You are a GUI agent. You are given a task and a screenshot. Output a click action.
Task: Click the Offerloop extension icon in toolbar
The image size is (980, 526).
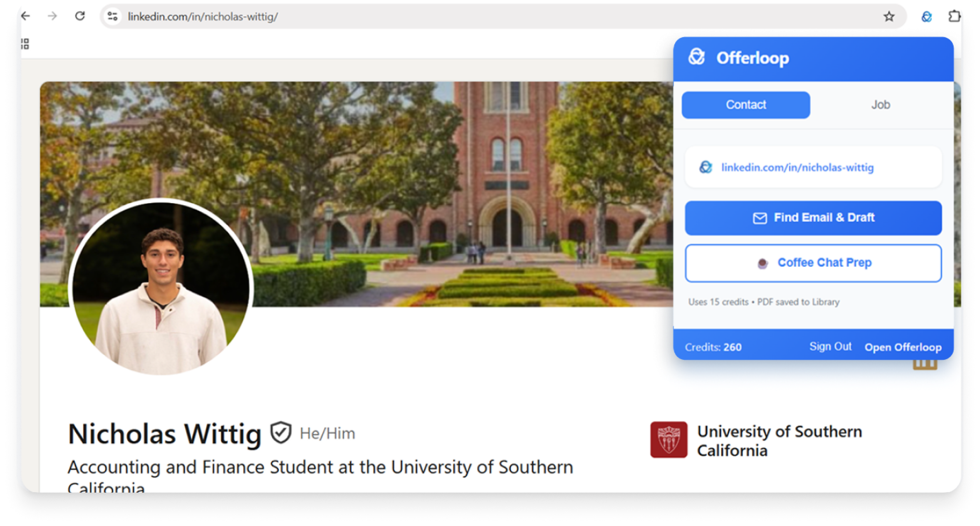click(x=926, y=17)
